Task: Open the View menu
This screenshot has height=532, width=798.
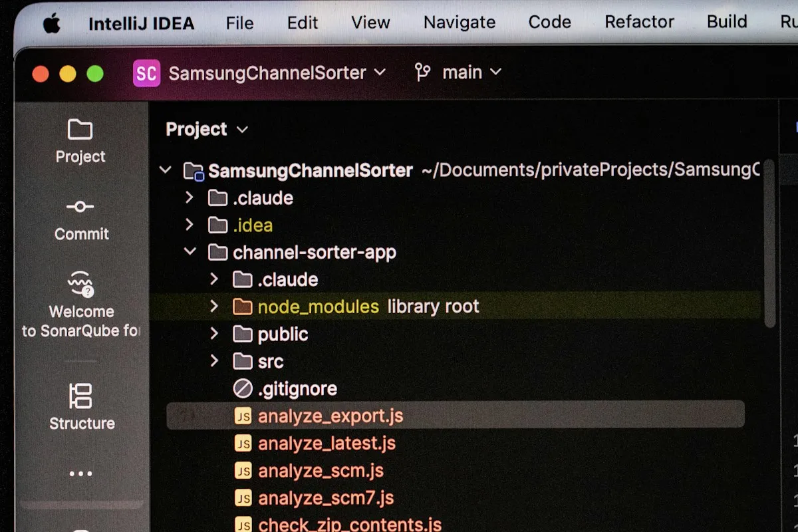Action: click(x=370, y=23)
